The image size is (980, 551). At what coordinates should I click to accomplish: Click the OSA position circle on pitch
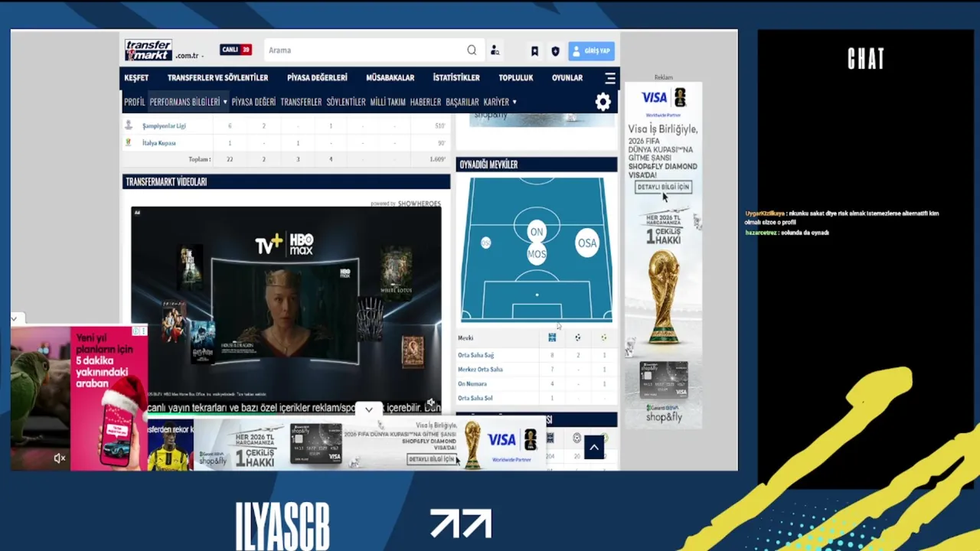(587, 243)
